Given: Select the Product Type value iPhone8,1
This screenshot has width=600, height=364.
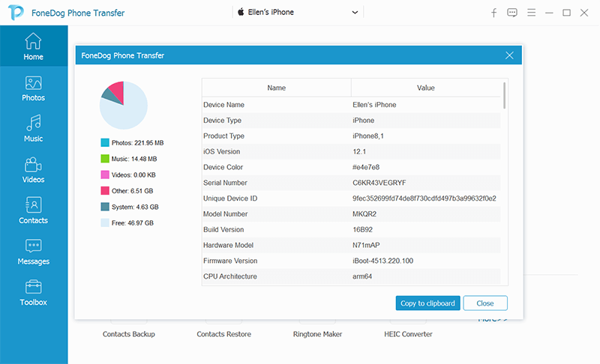Looking at the screenshot, I should [x=368, y=136].
